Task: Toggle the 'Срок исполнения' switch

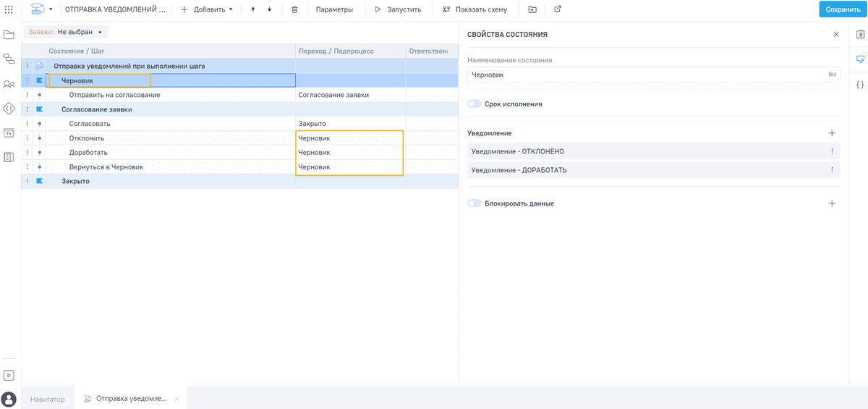Action: (x=474, y=104)
